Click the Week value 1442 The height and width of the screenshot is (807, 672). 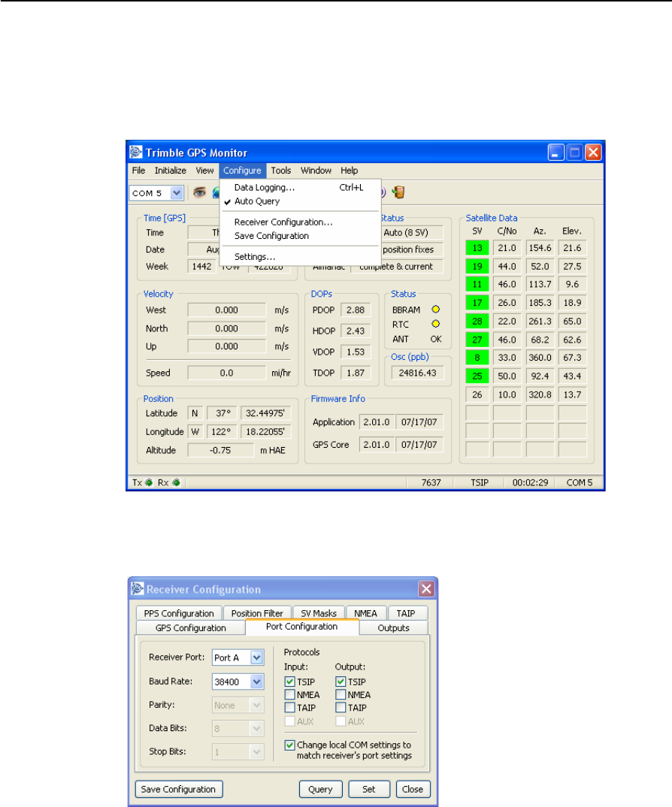coord(202,266)
